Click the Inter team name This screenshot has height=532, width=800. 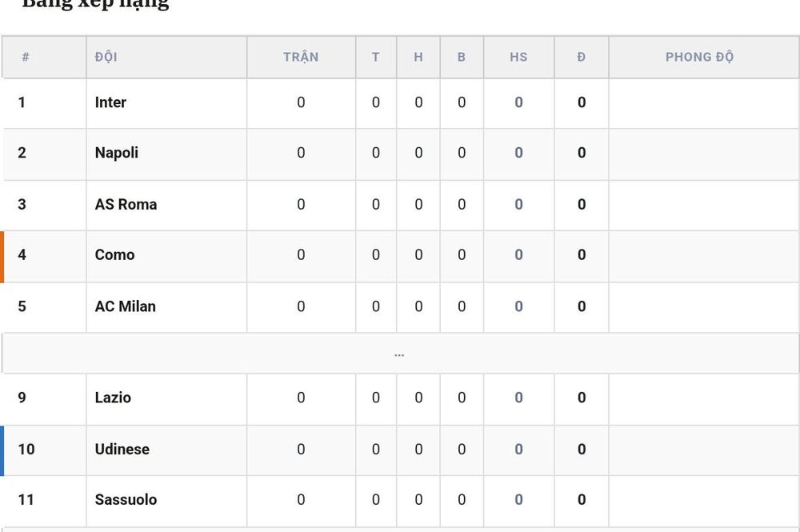(110, 102)
